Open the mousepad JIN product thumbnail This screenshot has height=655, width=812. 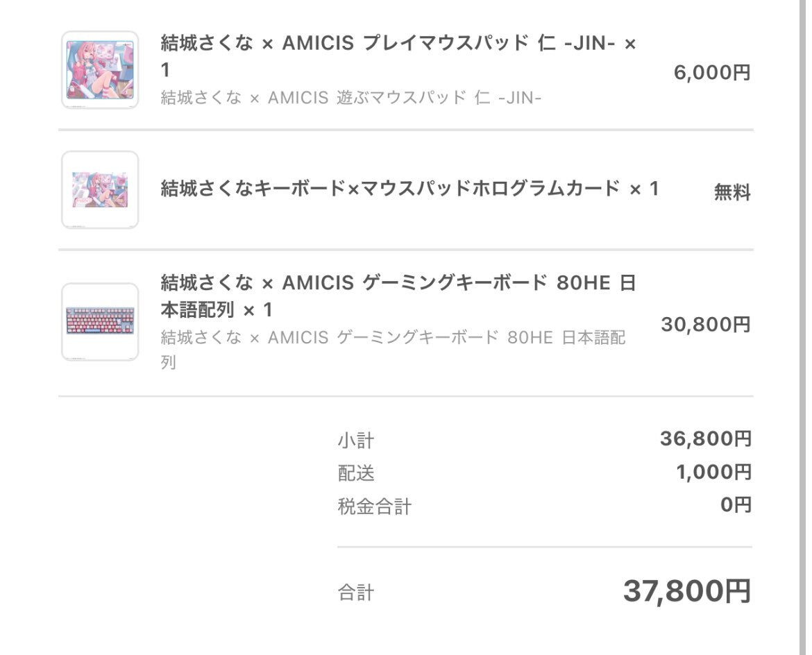[100, 70]
